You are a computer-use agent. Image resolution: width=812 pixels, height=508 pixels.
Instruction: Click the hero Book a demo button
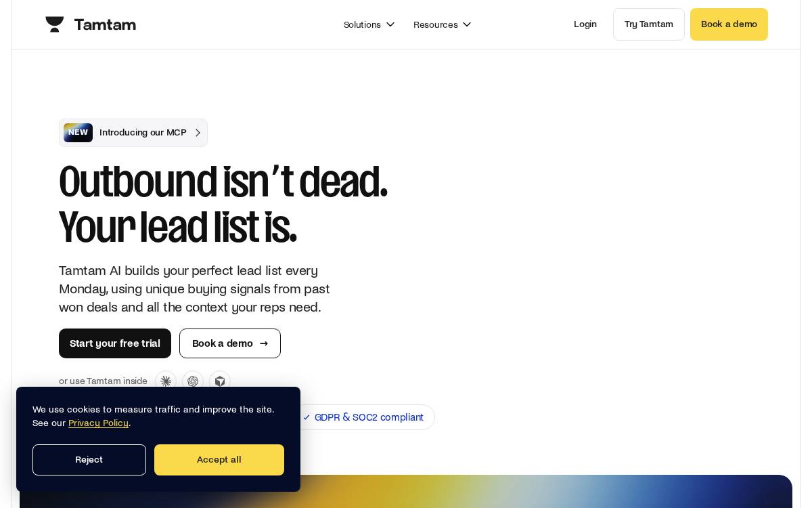[x=230, y=343]
